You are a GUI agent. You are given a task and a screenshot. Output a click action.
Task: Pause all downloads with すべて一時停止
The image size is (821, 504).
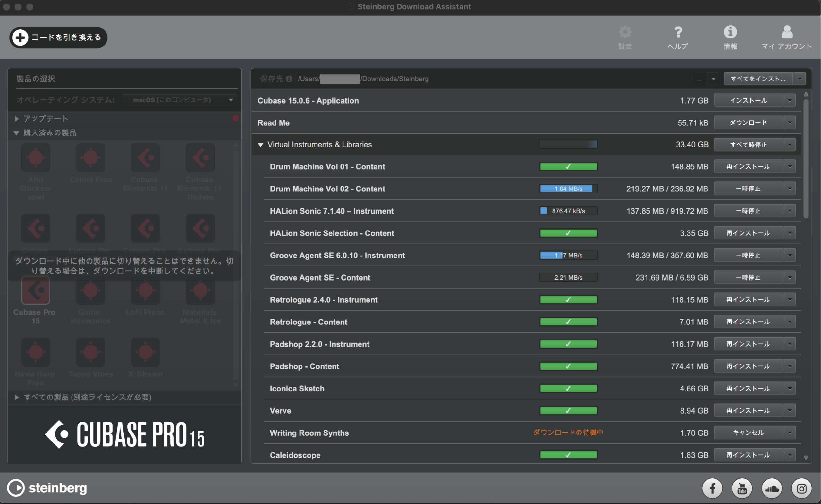click(x=748, y=145)
